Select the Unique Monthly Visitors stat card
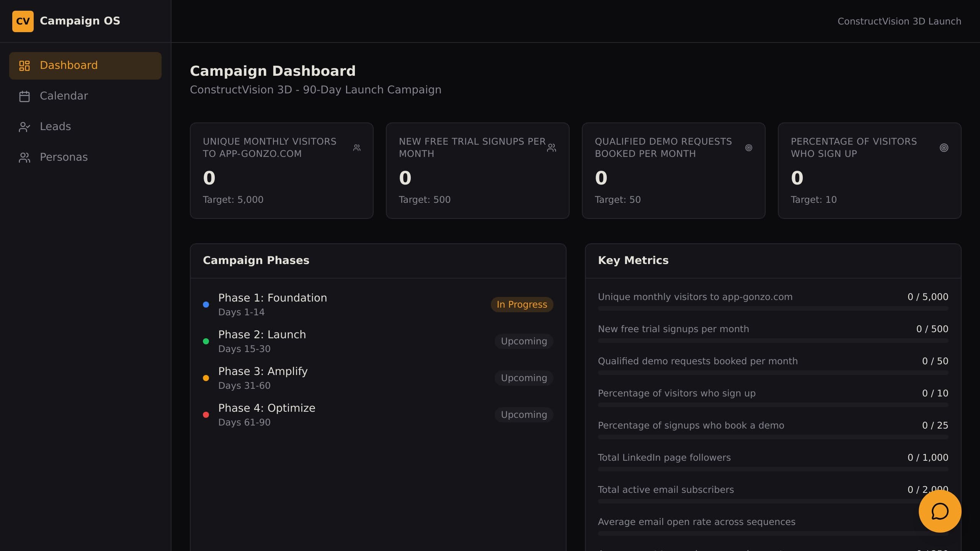The width and height of the screenshot is (980, 551). pos(282,171)
